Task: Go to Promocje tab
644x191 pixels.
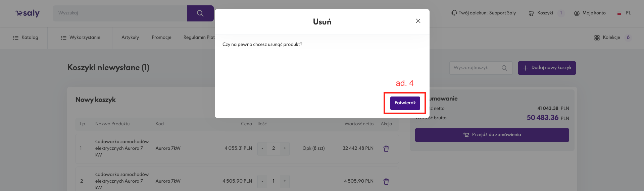Action: click(161, 38)
